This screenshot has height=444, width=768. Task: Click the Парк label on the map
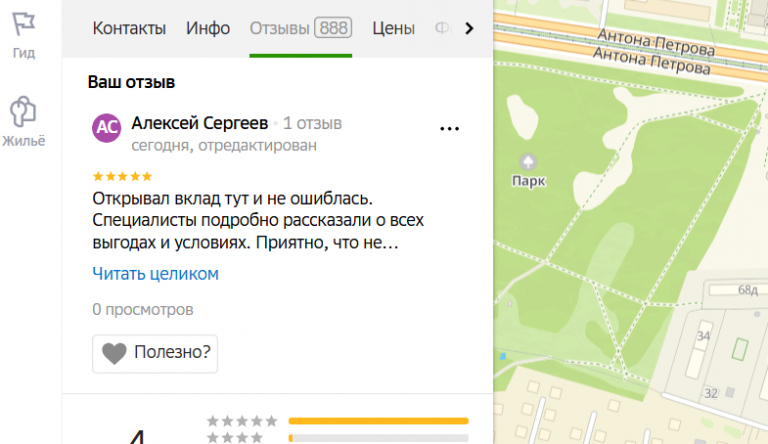click(528, 181)
